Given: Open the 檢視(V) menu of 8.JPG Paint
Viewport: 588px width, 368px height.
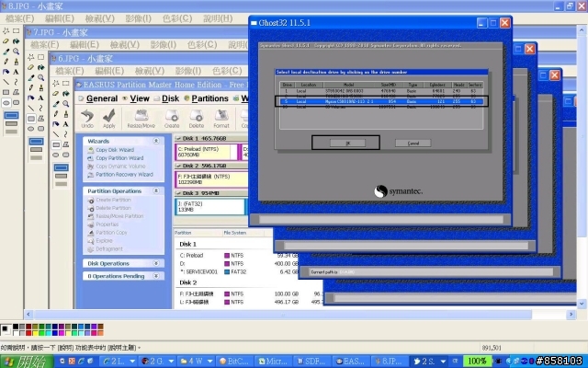Looking at the screenshot, I should [100, 18].
